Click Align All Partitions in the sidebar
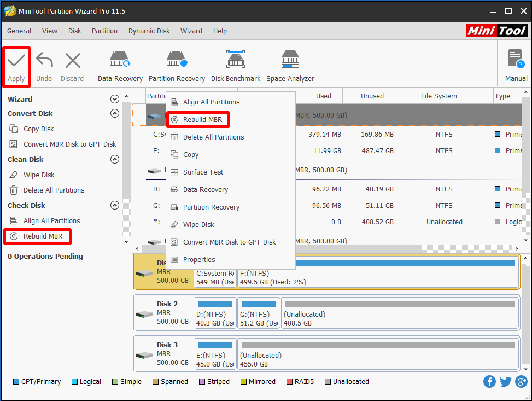Image resolution: width=532 pixels, height=401 pixels. (x=45, y=220)
